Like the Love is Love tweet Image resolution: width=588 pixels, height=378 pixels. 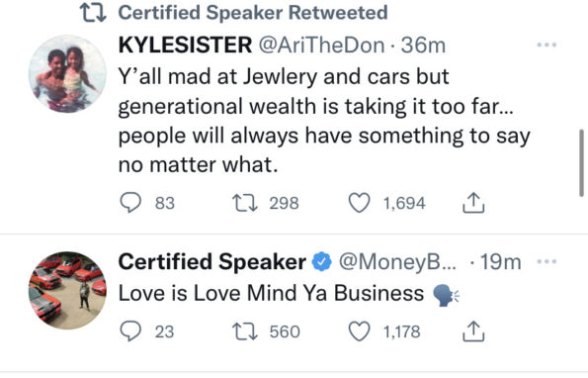pos(360,331)
